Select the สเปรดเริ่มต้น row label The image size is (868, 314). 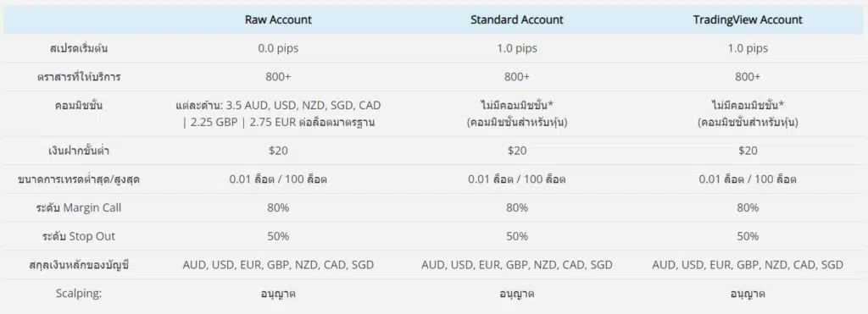click(79, 48)
